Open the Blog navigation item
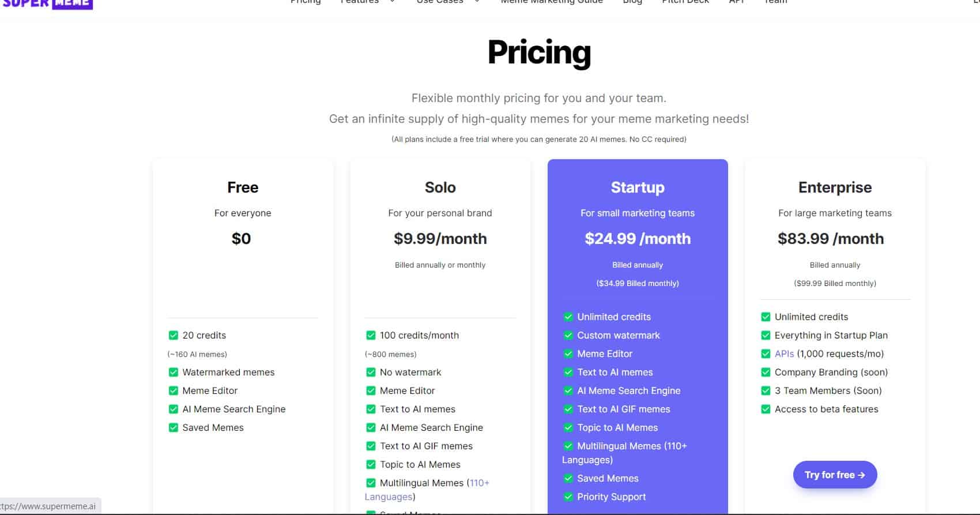Screen dimensions: 980x515 point(632,2)
